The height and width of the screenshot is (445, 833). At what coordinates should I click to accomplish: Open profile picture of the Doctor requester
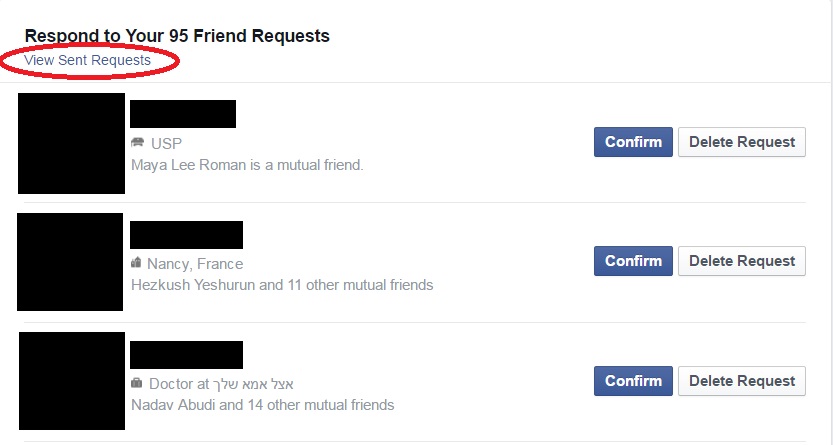click(71, 381)
